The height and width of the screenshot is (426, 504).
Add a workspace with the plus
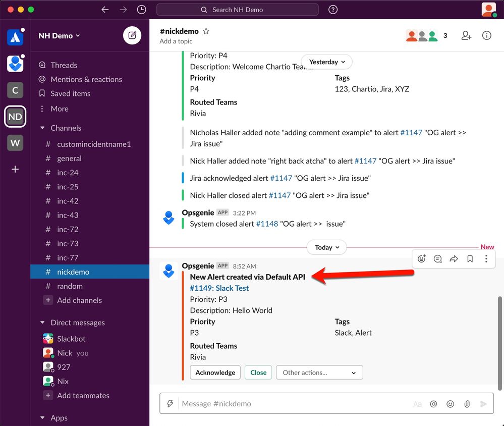(15, 169)
